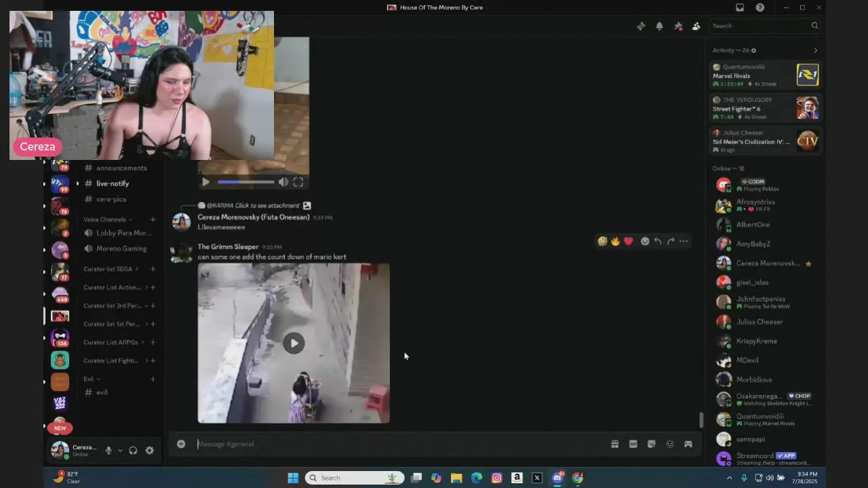Expand Curator list 1st Per... category
The image size is (868, 488).
point(114,324)
